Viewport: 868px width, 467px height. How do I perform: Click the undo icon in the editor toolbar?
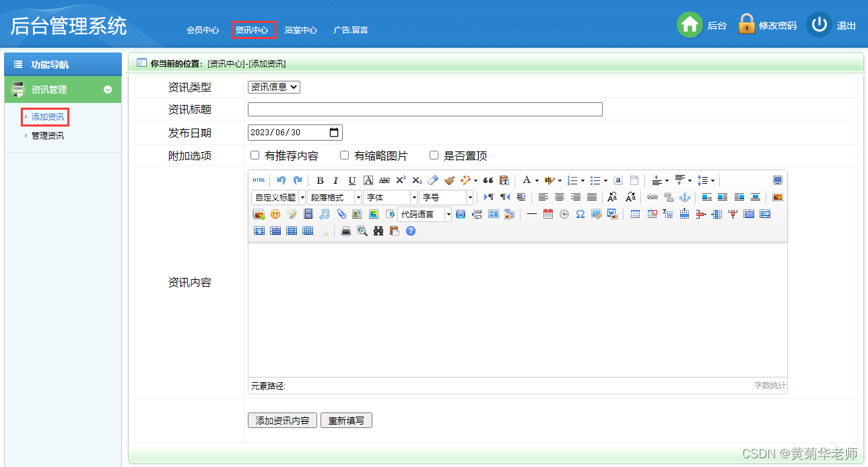pyautogui.click(x=281, y=180)
